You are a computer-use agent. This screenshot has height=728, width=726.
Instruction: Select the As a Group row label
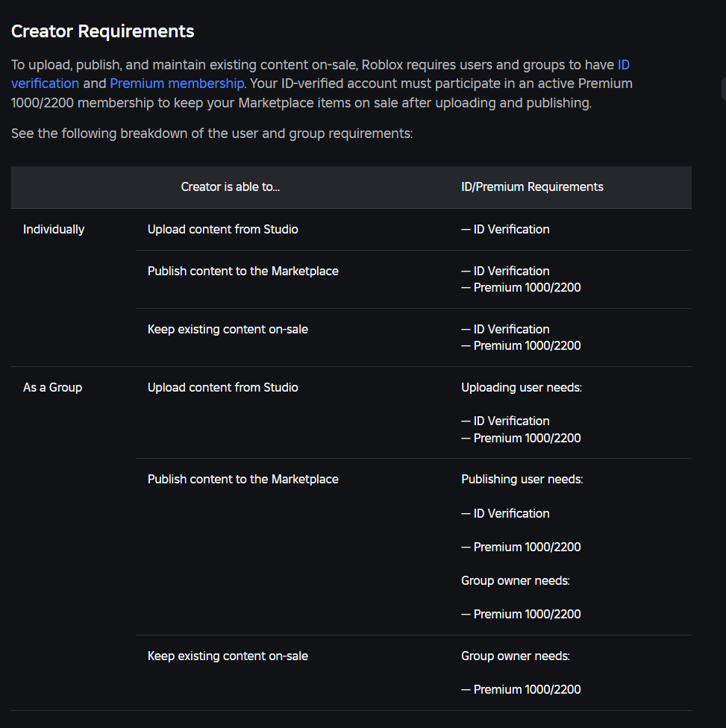coord(52,388)
